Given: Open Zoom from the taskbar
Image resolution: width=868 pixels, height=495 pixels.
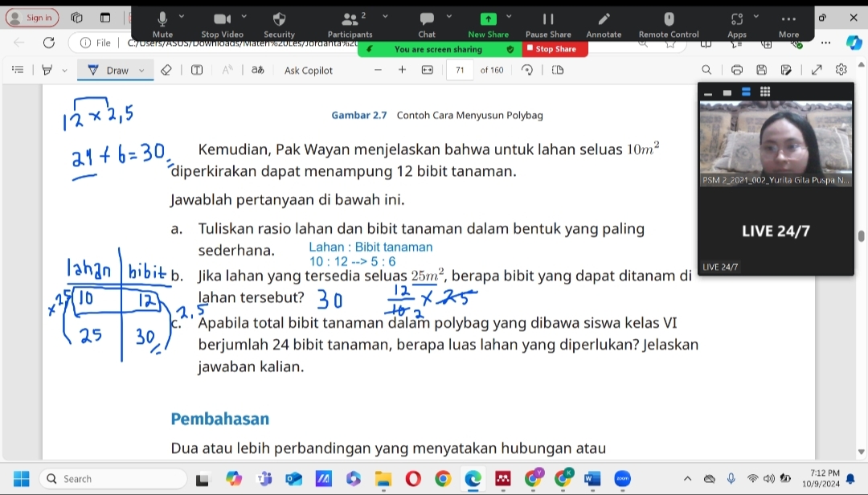Looking at the screenshot, I should [622, 478].
